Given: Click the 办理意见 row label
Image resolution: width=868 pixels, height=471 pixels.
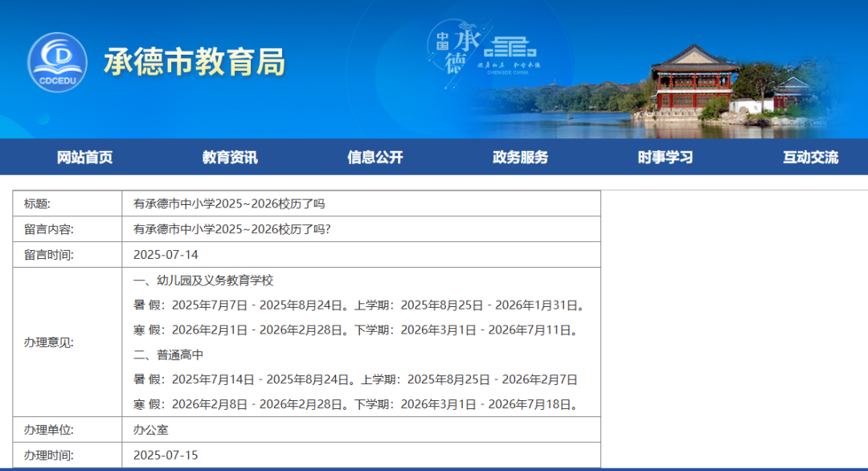Looking at the screenshot, I should (x=48, y=342).
